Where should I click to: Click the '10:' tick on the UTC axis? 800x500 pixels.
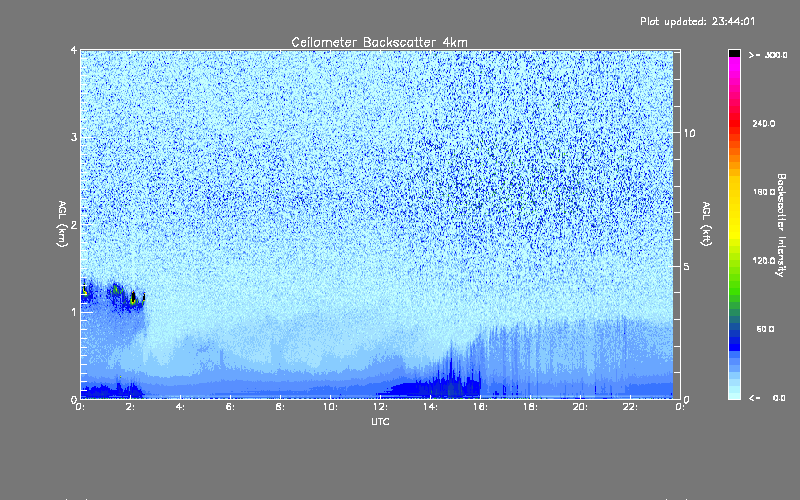coord(330,407)
